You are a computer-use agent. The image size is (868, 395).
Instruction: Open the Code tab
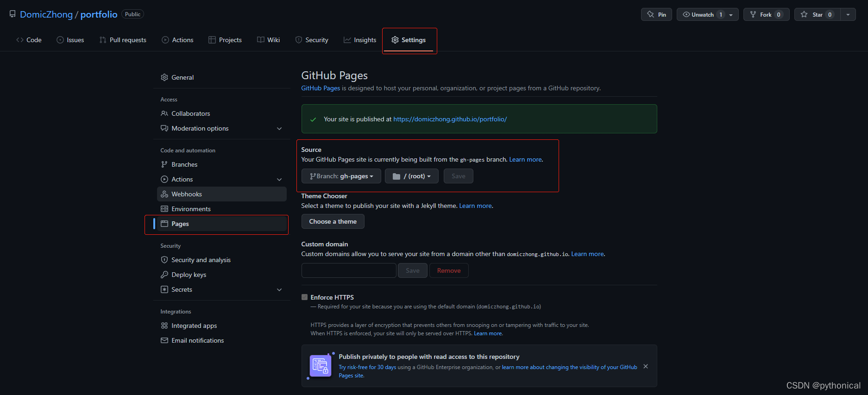[x=29, y=40]
